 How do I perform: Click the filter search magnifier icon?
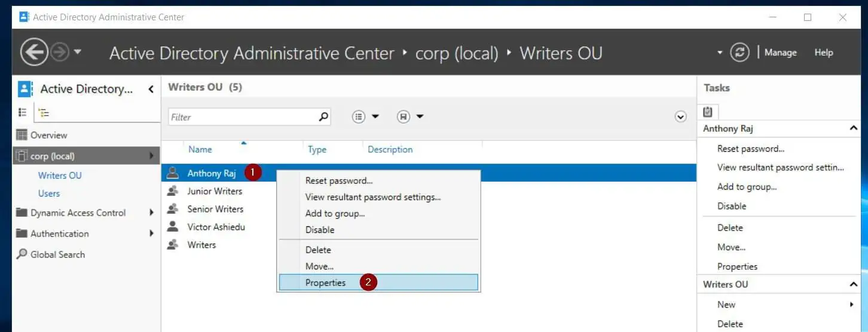323,117
